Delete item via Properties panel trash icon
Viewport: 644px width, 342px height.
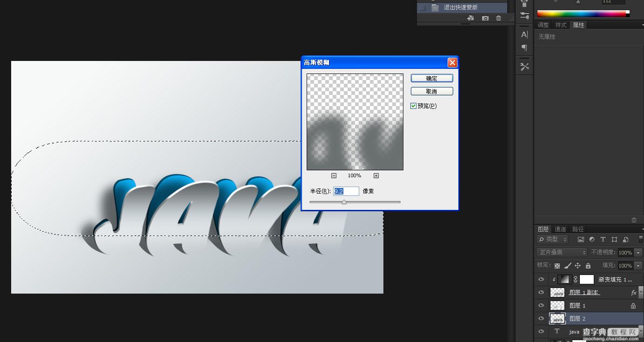(x=633, y=220)
